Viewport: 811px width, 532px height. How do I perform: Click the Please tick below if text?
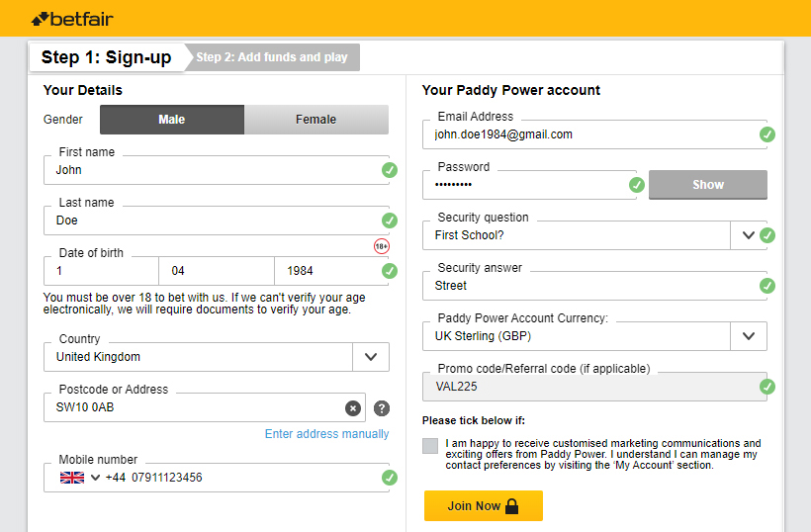click(x=474, y=420)
